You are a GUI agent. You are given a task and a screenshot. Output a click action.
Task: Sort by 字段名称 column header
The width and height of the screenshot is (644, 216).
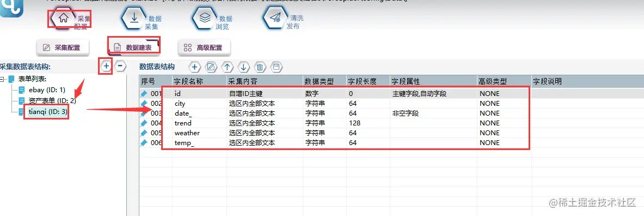200,81
